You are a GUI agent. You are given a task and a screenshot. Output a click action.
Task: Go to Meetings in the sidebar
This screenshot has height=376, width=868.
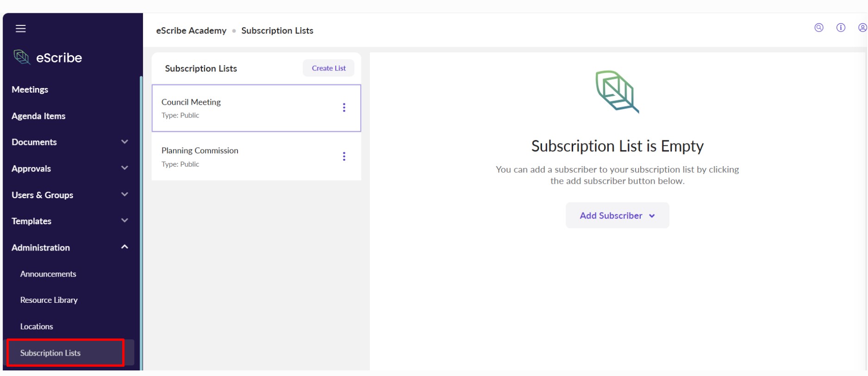point(30,90)
